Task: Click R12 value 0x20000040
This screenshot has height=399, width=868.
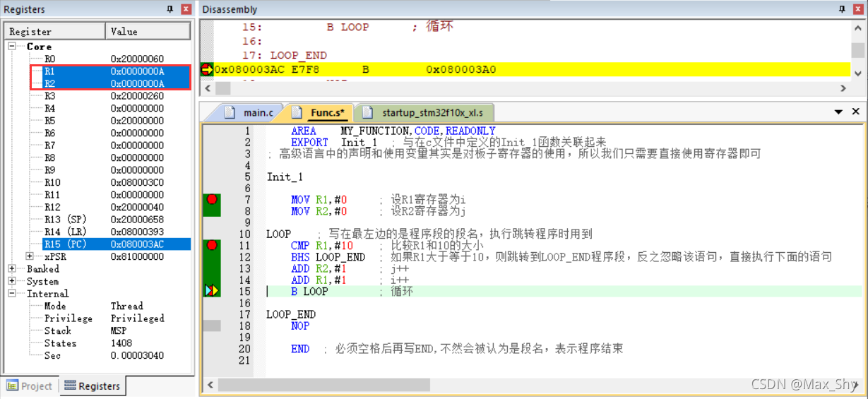Action: click(137, 207)
